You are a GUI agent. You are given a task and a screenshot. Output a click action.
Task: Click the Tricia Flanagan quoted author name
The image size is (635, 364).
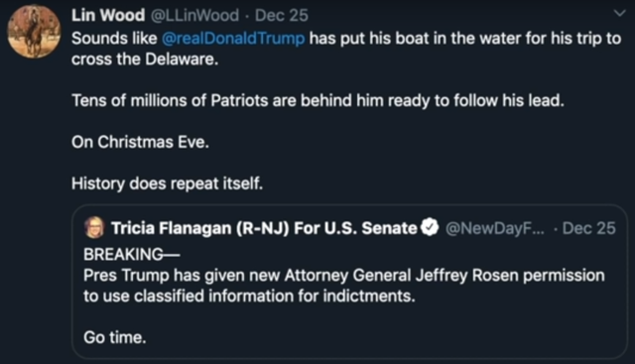pyautogui.click(x=264, y=228)
